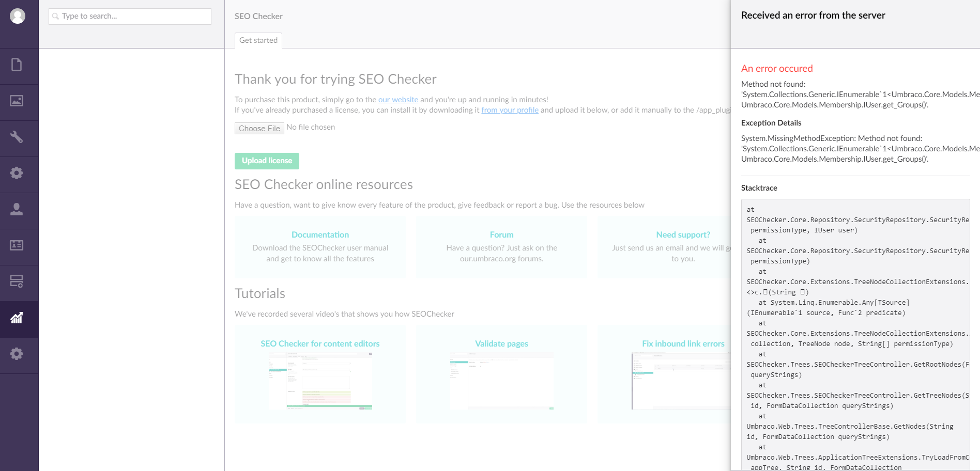Open the Validate pages tutorial thumbnail
Viewport: 980px width, 471px height.
(x=501, y=381)
